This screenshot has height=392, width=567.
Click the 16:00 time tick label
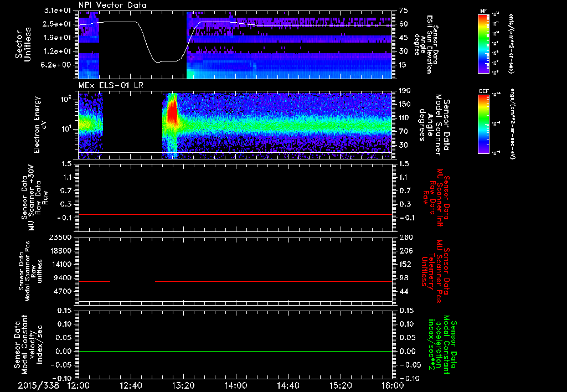tap(393, 385)
